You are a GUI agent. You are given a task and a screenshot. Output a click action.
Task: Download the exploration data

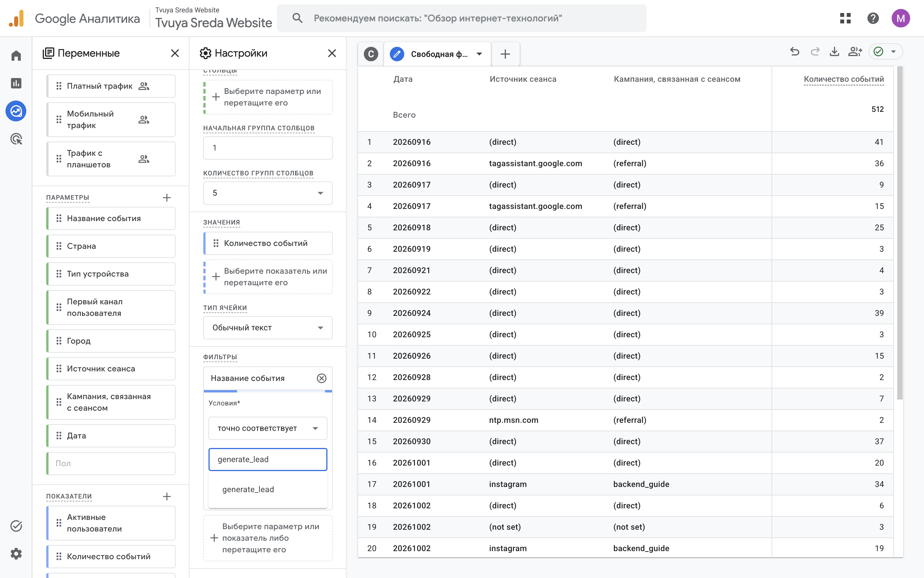click(835, 52)
